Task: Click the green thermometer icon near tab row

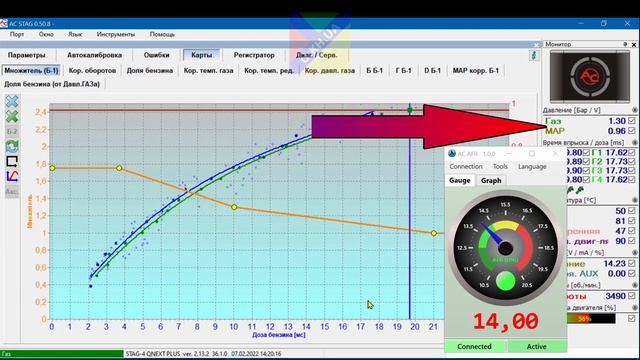Action: 533,55
